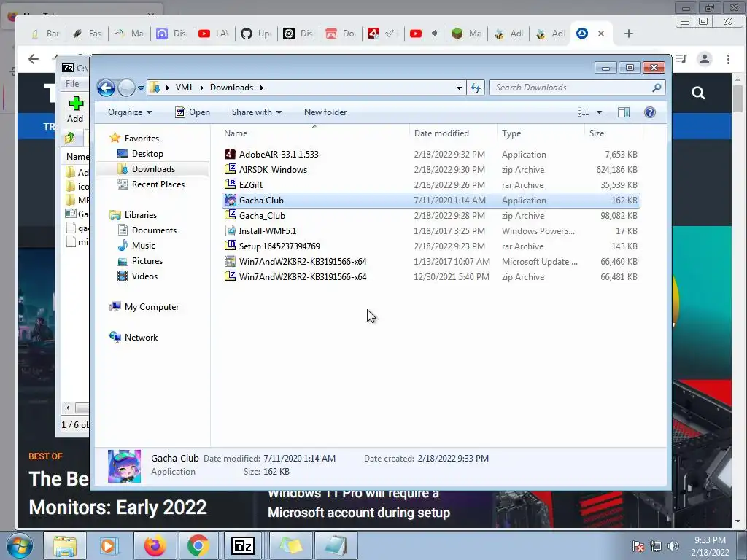The height and width of the screenshot is (560, 747).
Task: Open the File menu in 7-Zip window
Action: [72, 84]
